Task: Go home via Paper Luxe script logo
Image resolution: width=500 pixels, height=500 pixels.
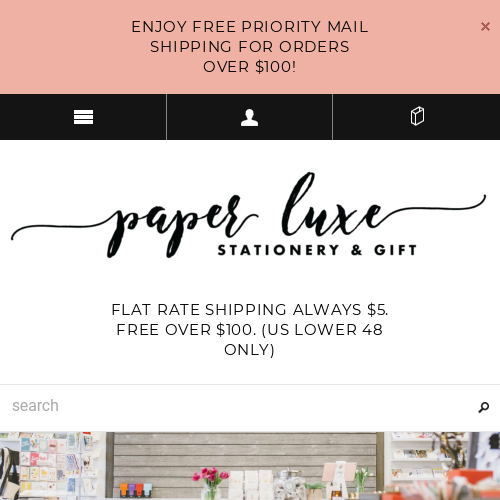Action: (249, 215)
